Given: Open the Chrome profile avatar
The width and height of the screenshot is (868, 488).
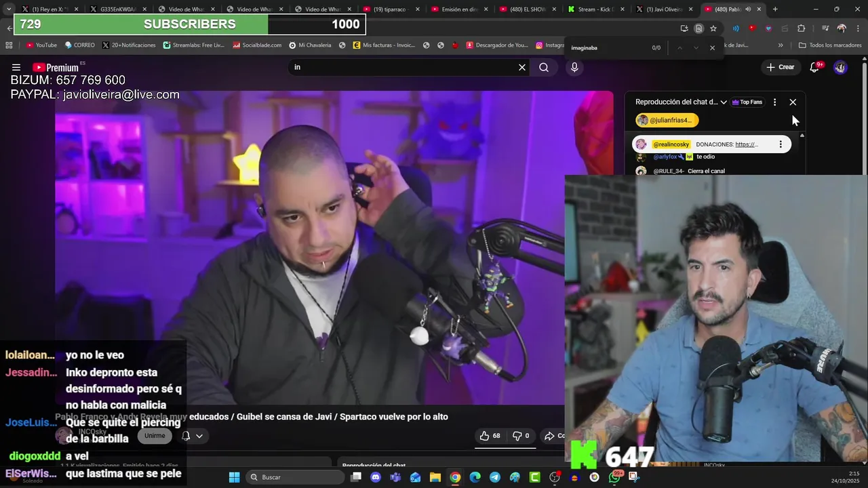Looking at the screenshot, I should coord(842,28).
